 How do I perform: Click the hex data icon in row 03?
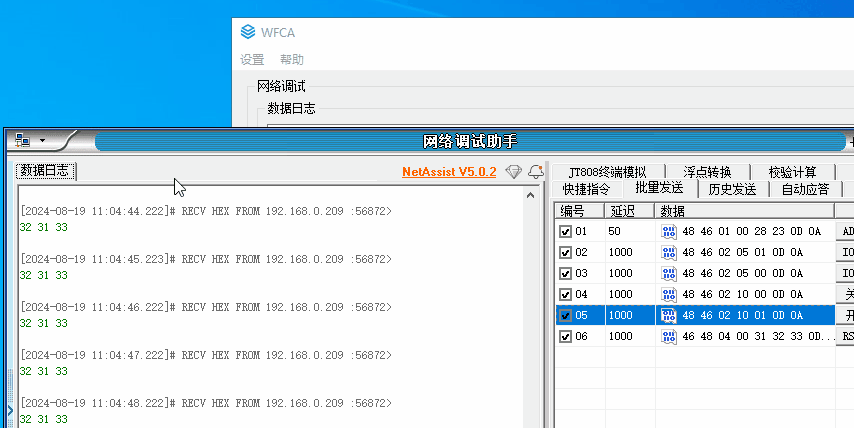[x=669, y=273]
